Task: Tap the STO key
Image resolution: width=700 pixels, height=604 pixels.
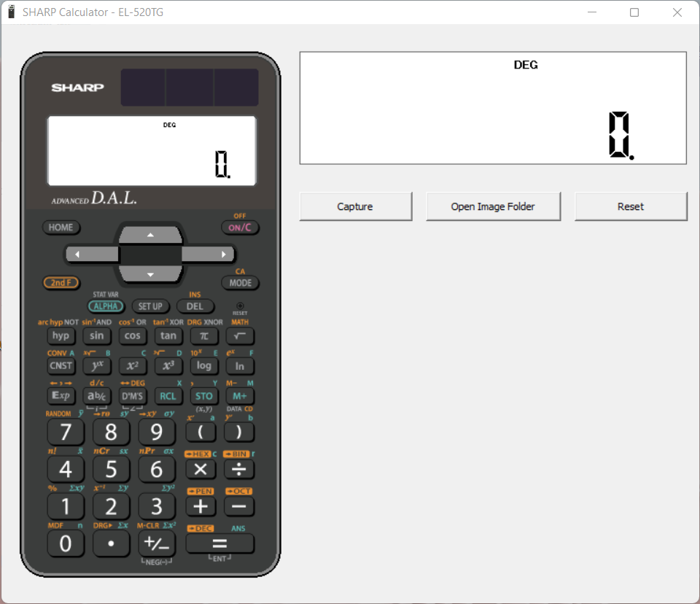Action: (204, 396)
